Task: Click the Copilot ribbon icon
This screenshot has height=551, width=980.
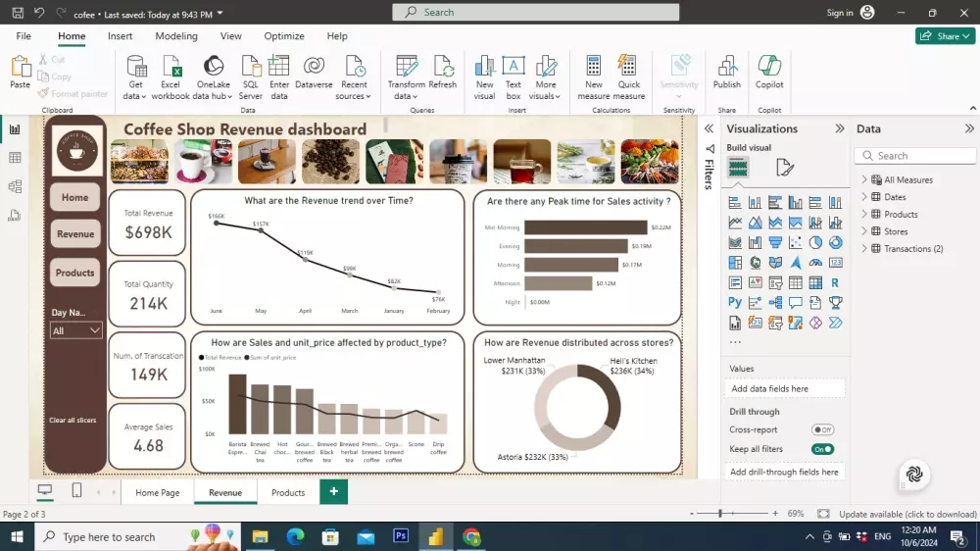Action: tap(768, 72)
